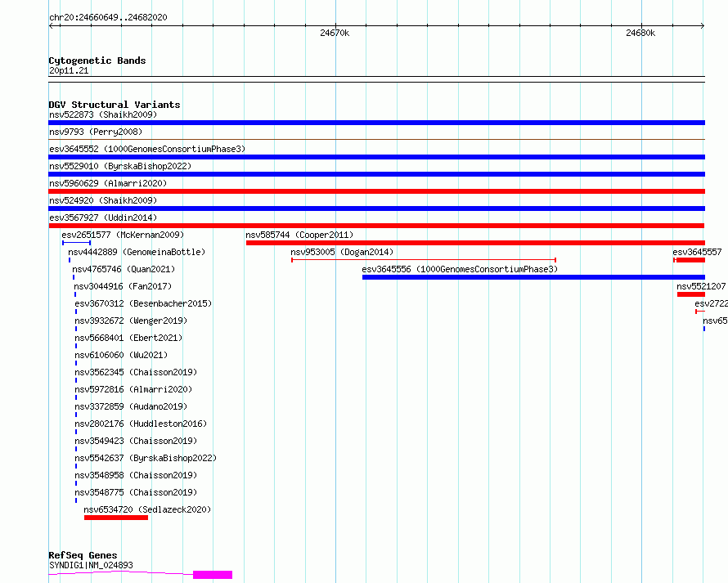
Task: Open esv3645552 (1000GenomesConsortiumPhase3) variant
Action: click(147, 149)
